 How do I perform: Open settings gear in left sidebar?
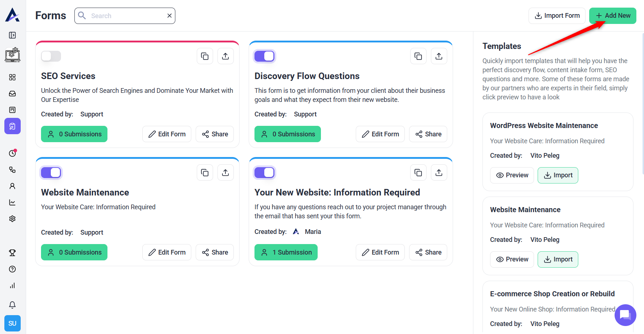pyautogui.click(x=12, y=219)
